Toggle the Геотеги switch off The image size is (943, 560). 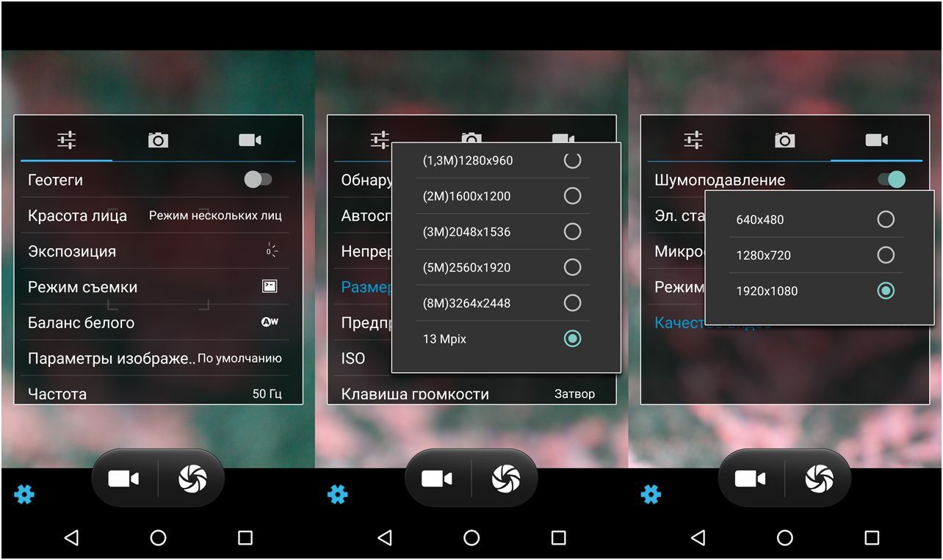click(x=259, y=178)
